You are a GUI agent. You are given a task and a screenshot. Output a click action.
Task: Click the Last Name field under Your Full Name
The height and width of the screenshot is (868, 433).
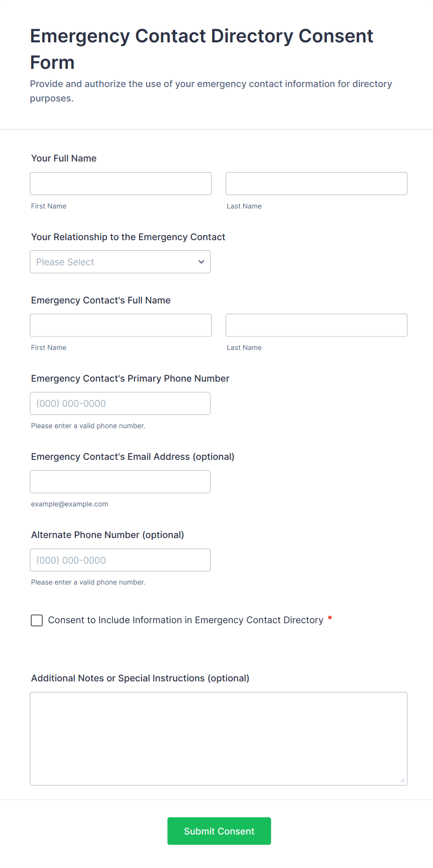pos(316,184)
